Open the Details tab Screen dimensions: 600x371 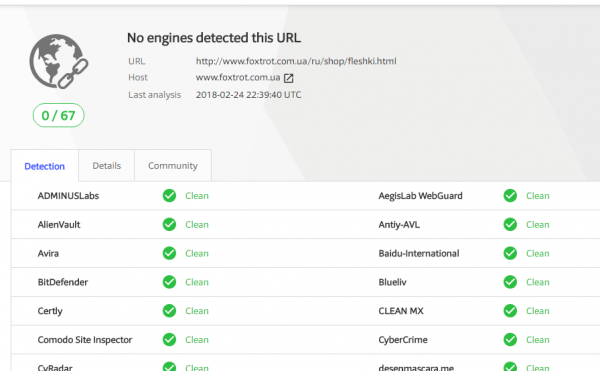pyautogui.click(x=106, y=166)
